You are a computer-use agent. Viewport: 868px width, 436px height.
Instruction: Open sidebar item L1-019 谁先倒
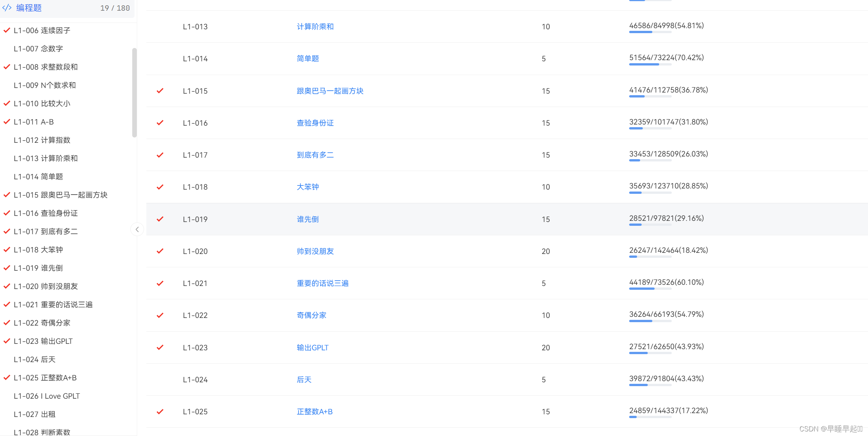click(x=38, y=268)
